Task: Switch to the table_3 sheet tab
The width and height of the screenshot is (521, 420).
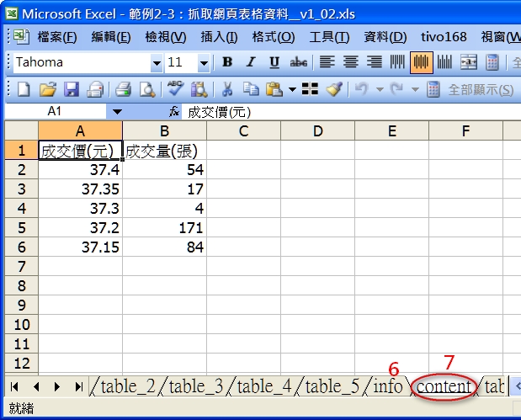Action: coord(196,386)
